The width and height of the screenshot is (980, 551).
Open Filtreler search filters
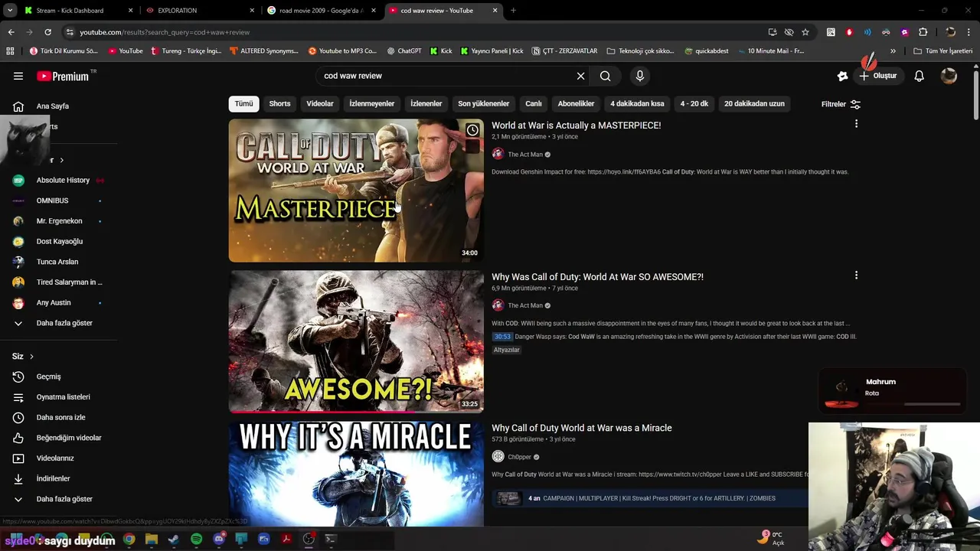click(841, 104)
